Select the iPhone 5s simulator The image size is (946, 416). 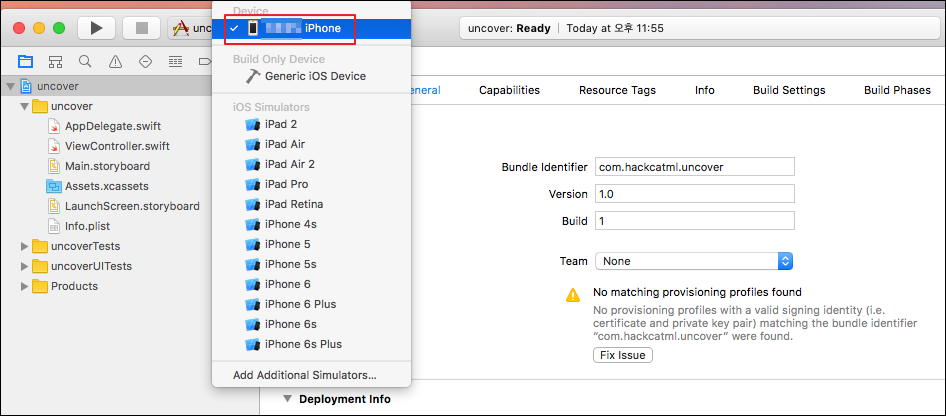coord(311,264)
